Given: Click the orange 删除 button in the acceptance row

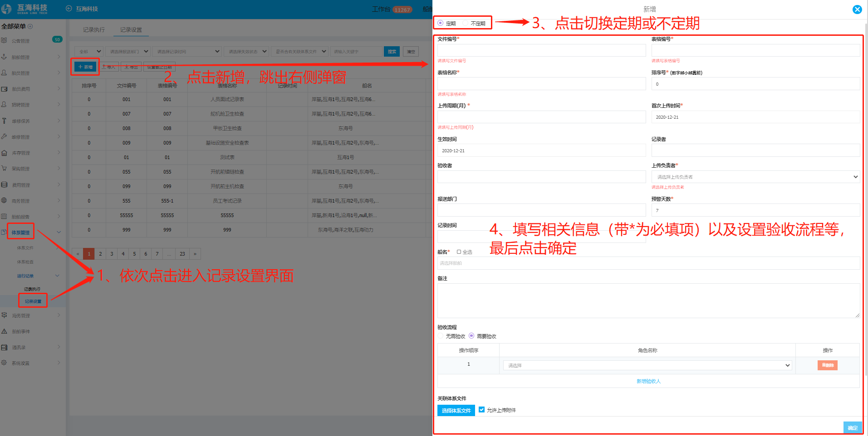Looking at the screenshot, I should (828, 365).
